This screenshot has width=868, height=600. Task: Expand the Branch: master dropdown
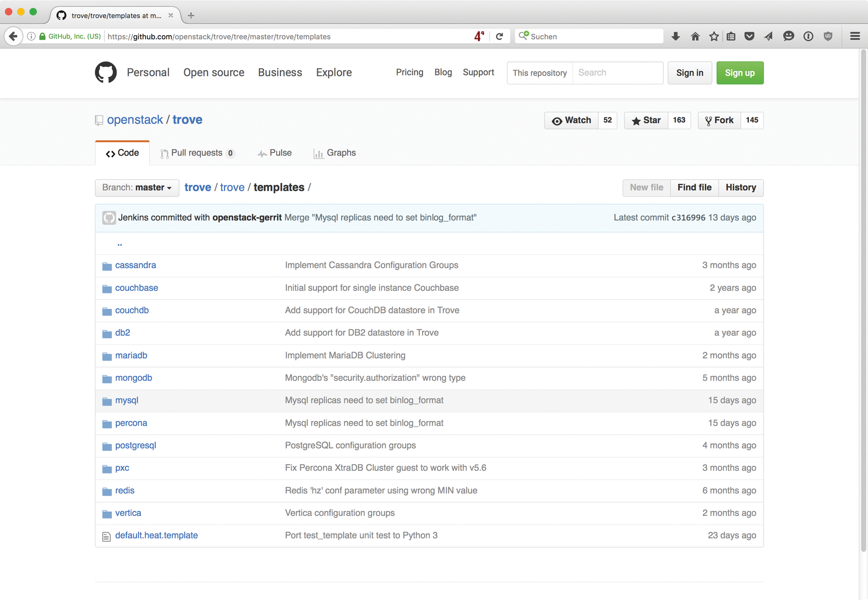pos(137,187)
